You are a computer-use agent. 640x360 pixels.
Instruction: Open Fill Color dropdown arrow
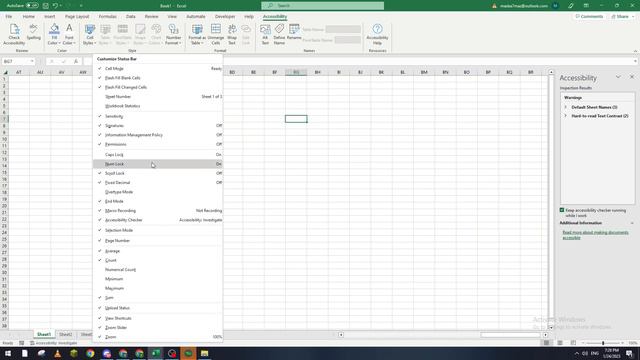coord(60,43)
